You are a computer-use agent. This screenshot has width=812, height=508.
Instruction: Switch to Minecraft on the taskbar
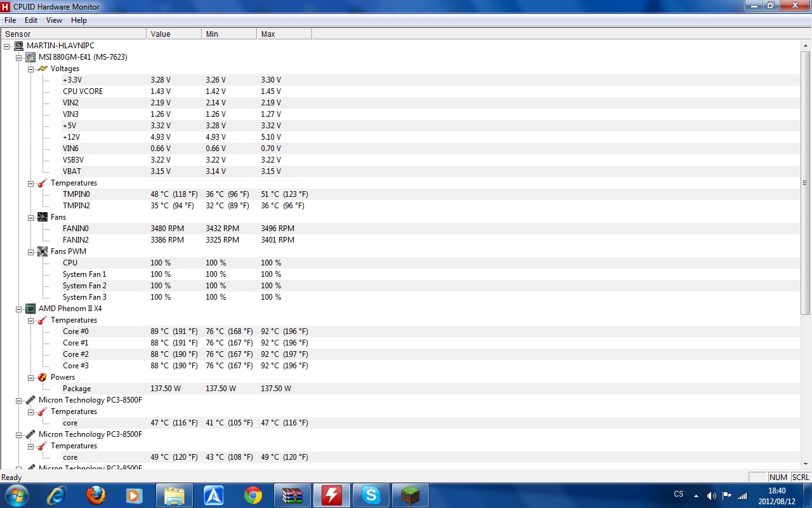(410, 495)
